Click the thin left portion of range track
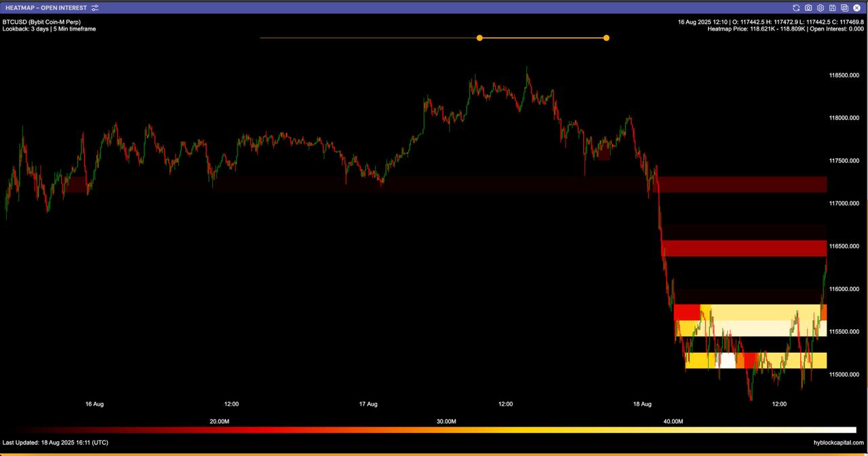This screenshot has width=868, height=456. (x=366, y=38)
